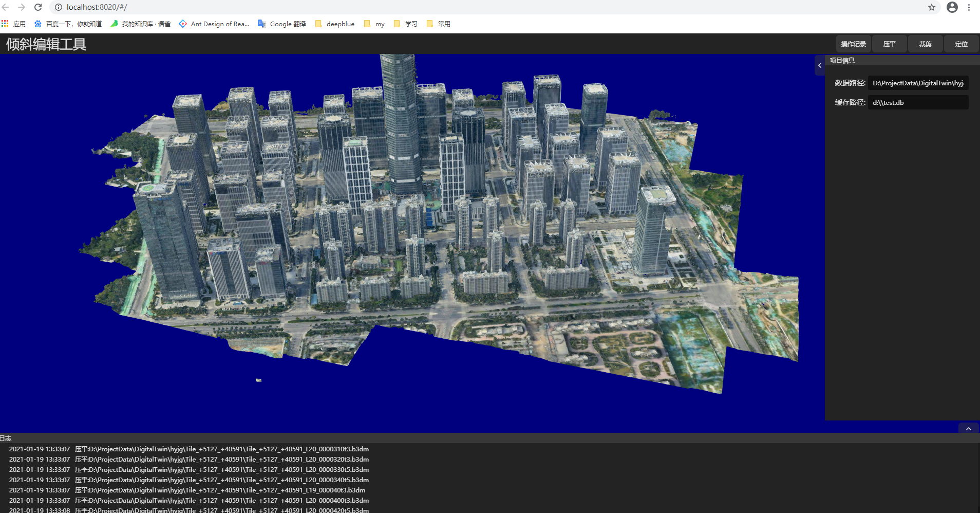
Task: Click the 压平 flatten button
Action: [890, 44]
